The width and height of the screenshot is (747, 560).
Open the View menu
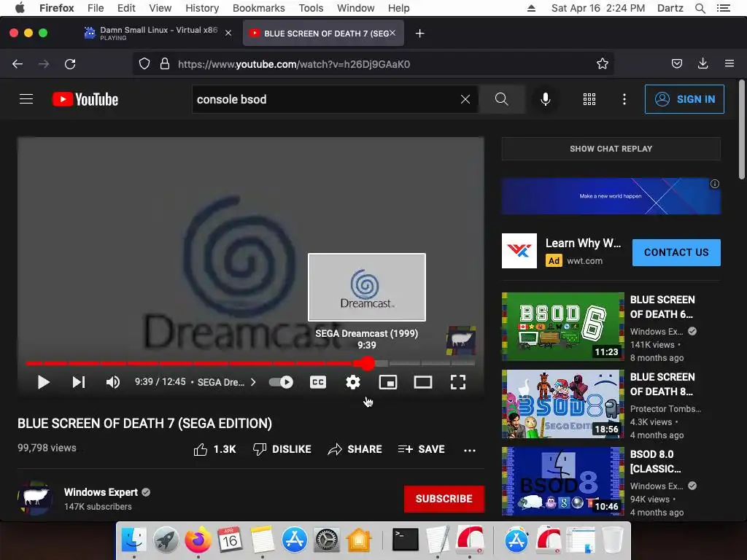pos(160,8)
